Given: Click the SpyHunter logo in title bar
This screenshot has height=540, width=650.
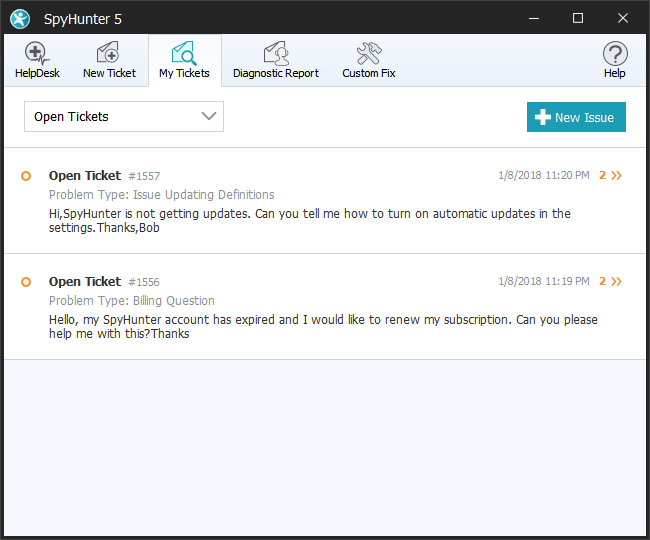Looking at the screenshot, I should (x=20, y=18).
